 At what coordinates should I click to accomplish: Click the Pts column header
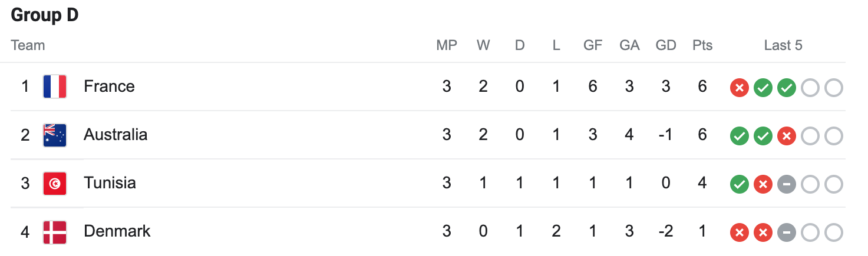coord(702,45)
